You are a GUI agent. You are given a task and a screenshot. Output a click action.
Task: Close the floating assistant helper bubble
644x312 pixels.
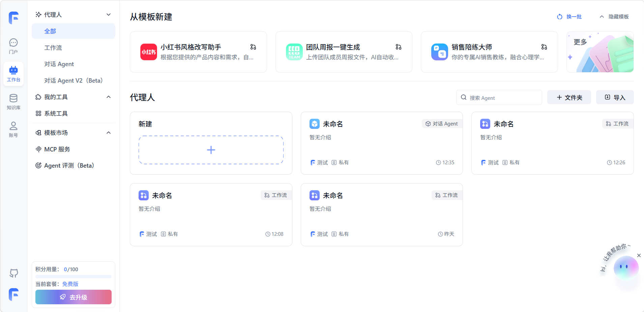click(639, 255)
